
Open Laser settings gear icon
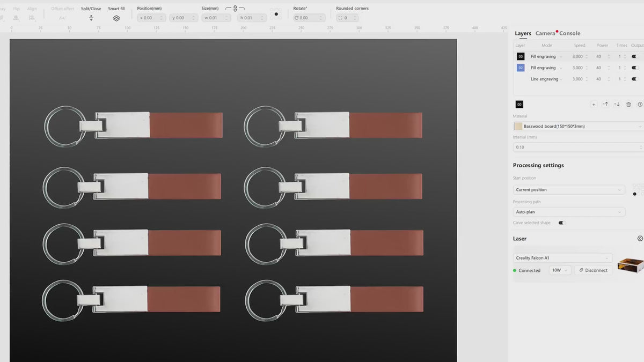click(640, 239)
